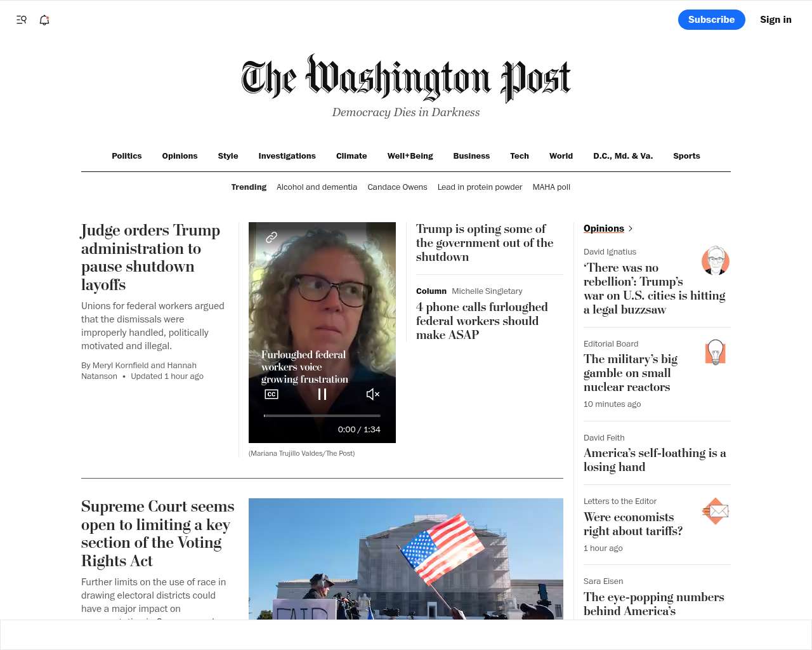The image size is (812, 650).
Task: Click David Ignatius's portrait icon
Action: (x=716, y=260)
